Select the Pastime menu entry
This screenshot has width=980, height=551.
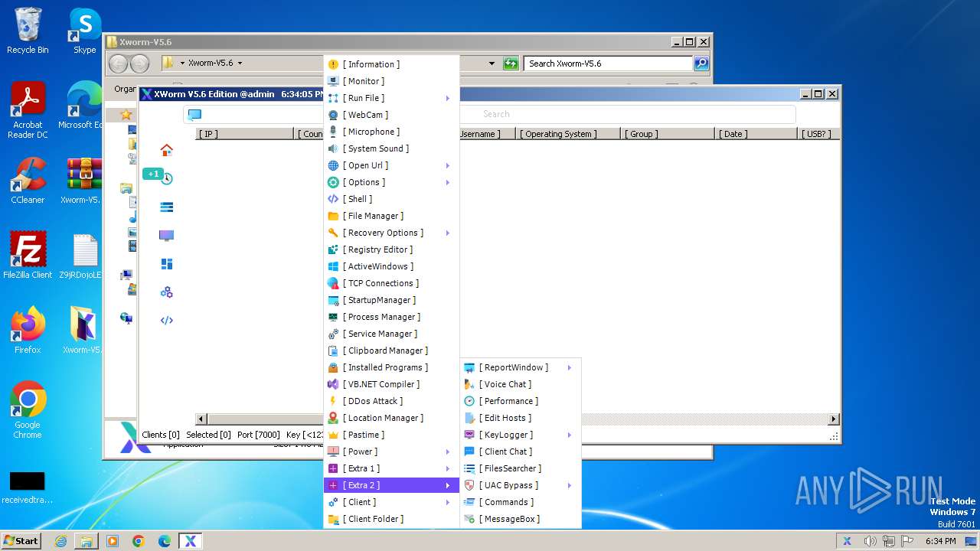[x=391, y=435]
